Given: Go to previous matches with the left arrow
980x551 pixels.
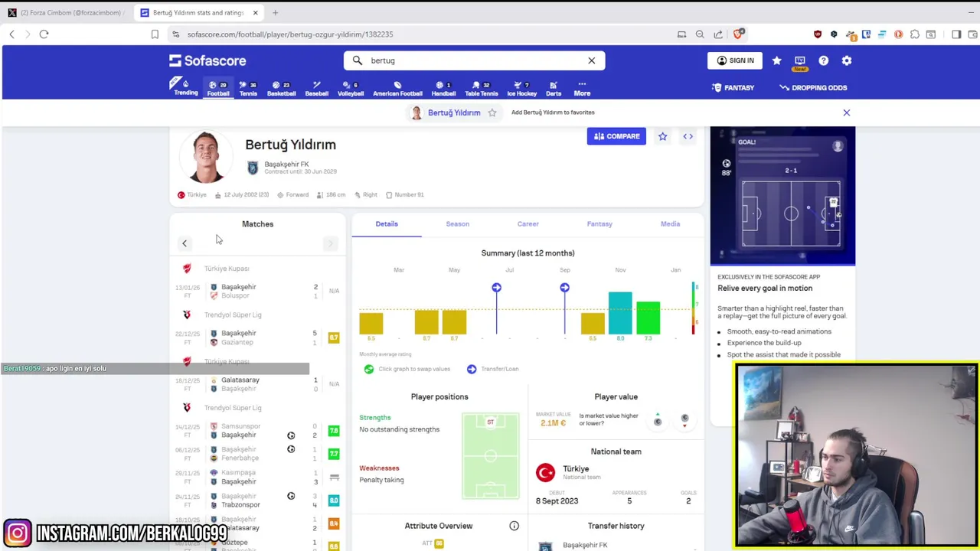Looking at the screenshot, I should click(185, 243).
